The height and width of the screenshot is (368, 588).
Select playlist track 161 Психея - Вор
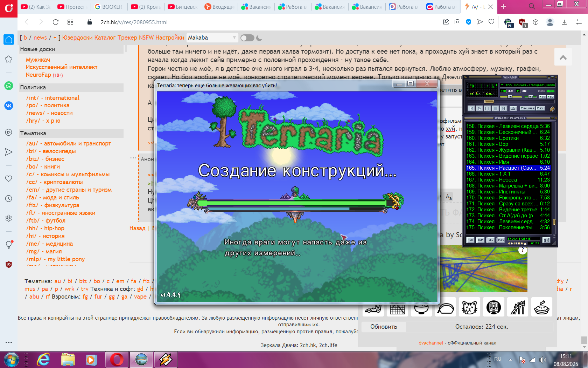point(508,144)
